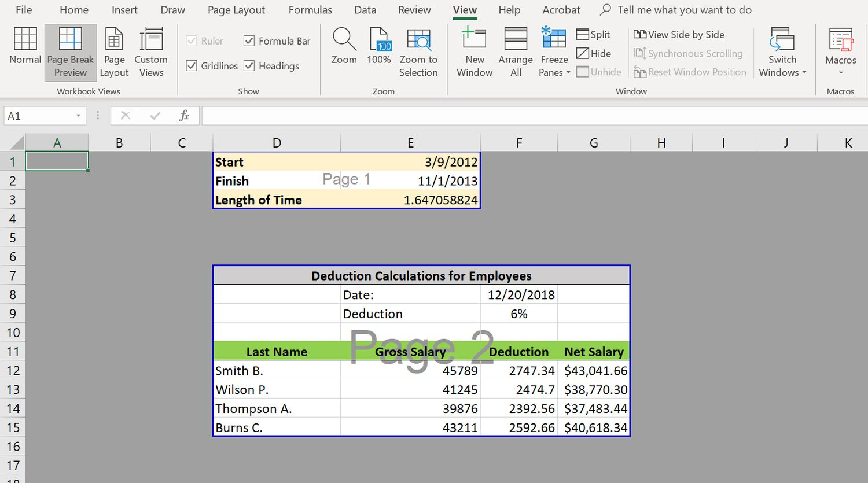Enable View Side by Side
This screenshot has height=483, width=868.
[x=679, y=34]
